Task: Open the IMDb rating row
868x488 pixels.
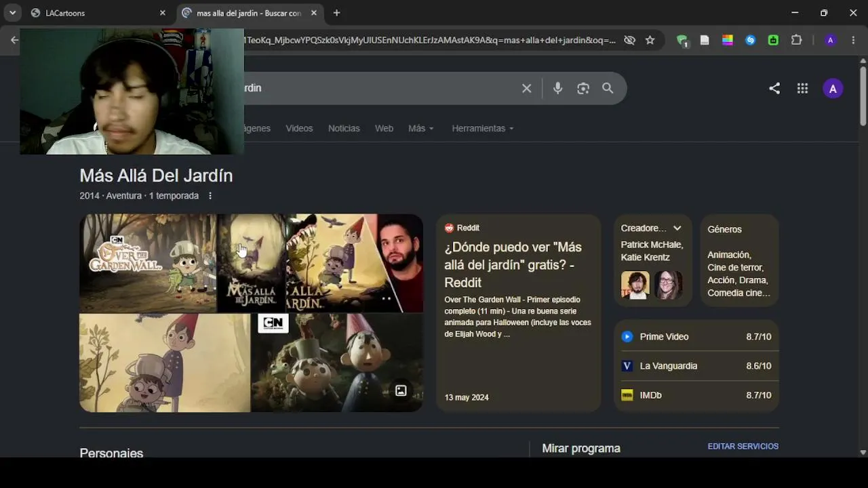Action: tap(696, 395)
